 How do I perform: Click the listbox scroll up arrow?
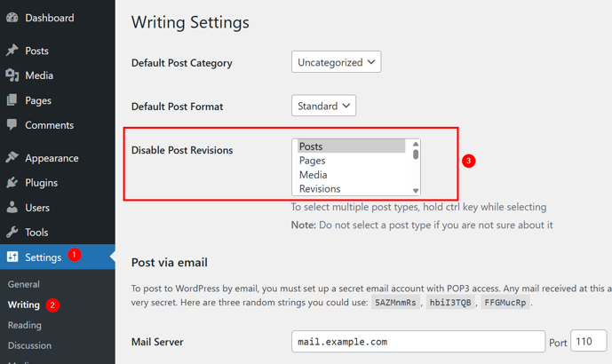pos(416,144)
